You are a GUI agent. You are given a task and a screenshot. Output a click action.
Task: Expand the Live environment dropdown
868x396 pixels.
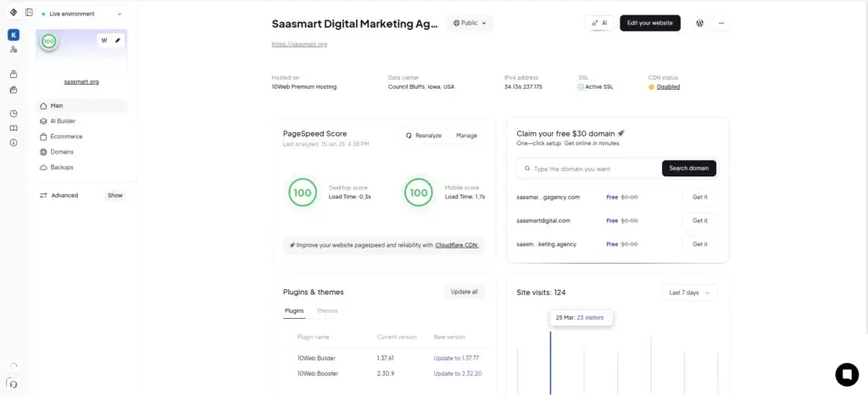click(x=82, y=14)
